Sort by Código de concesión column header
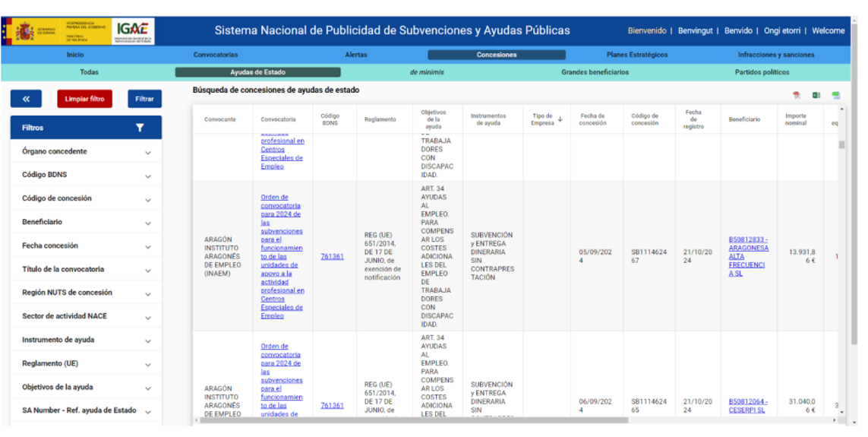 point(645,119)
